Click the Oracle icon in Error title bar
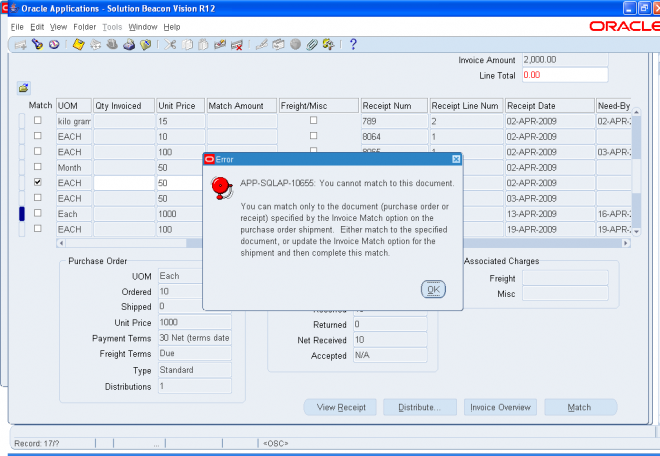This screenshot has height=456, width=660. coord(209,159)
